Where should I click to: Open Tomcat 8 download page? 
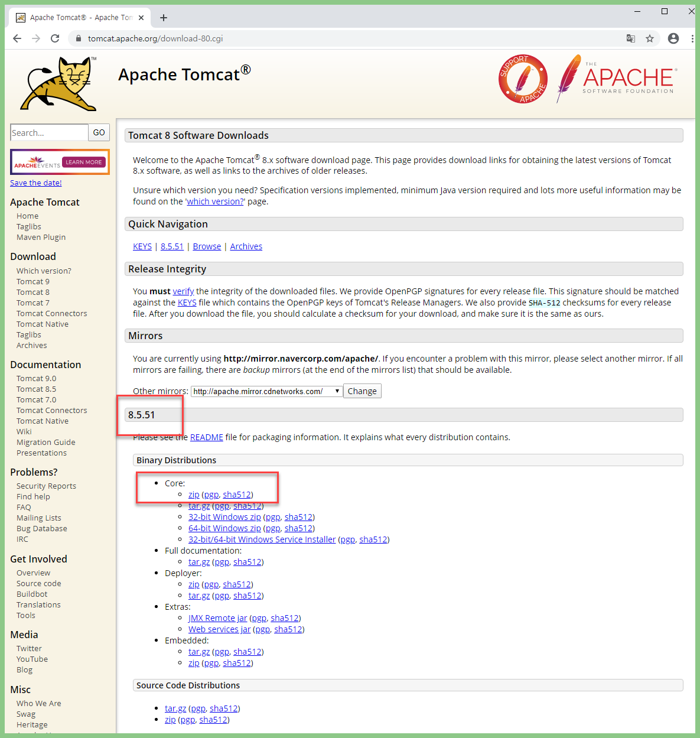pyautogui.click(x=33, y=292)
